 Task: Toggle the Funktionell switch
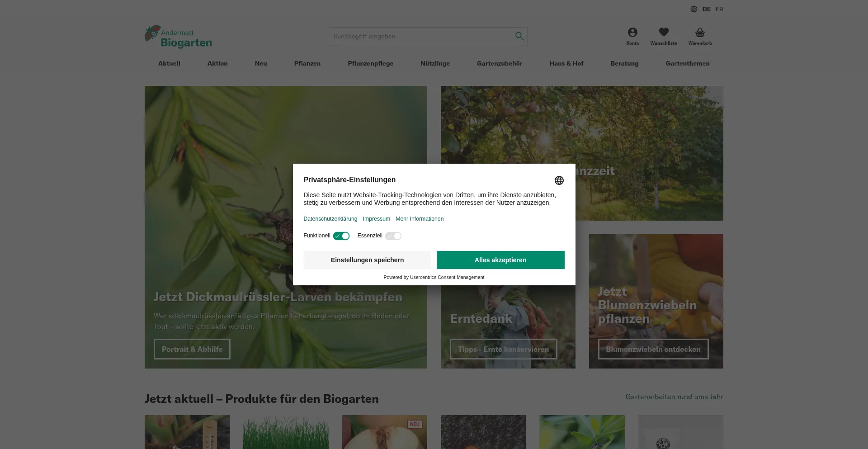click(x=341, y=236)
